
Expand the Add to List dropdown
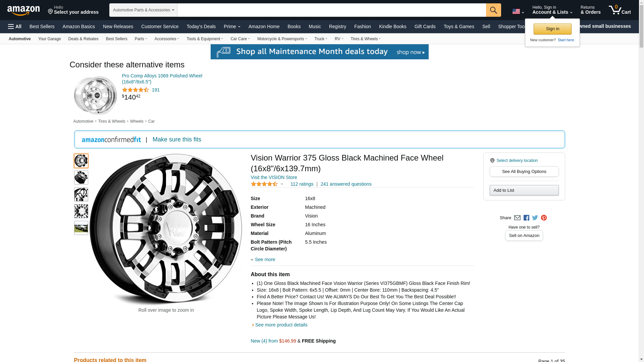pyautogui.click(x=524, y=190)
